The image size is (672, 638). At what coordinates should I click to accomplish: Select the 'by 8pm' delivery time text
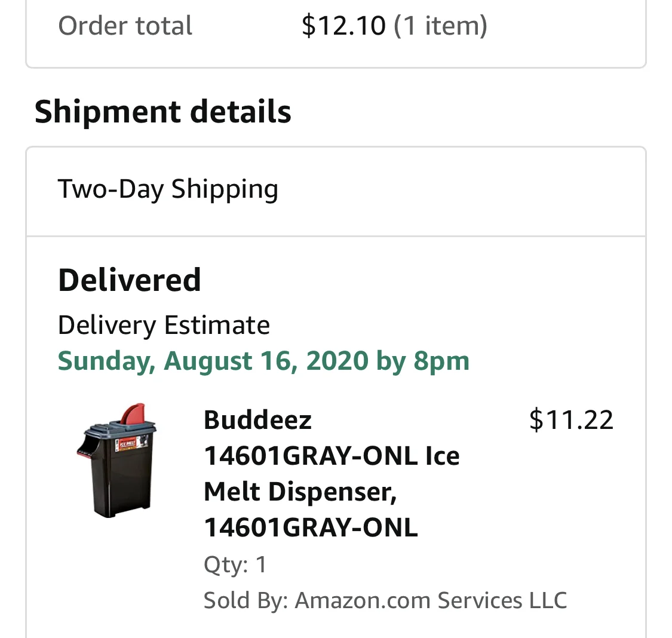pos(422,361)
